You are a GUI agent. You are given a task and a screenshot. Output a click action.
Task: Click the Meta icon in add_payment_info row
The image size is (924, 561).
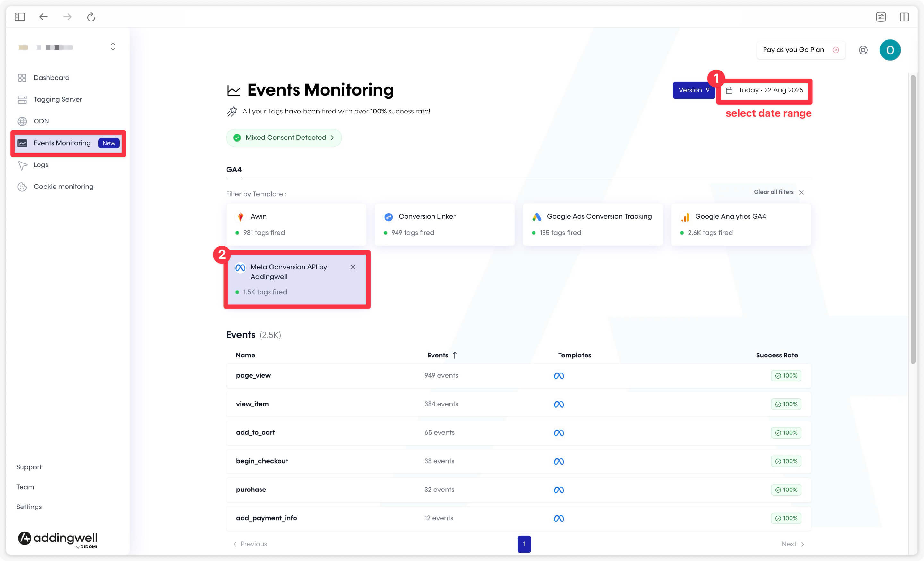559,518
